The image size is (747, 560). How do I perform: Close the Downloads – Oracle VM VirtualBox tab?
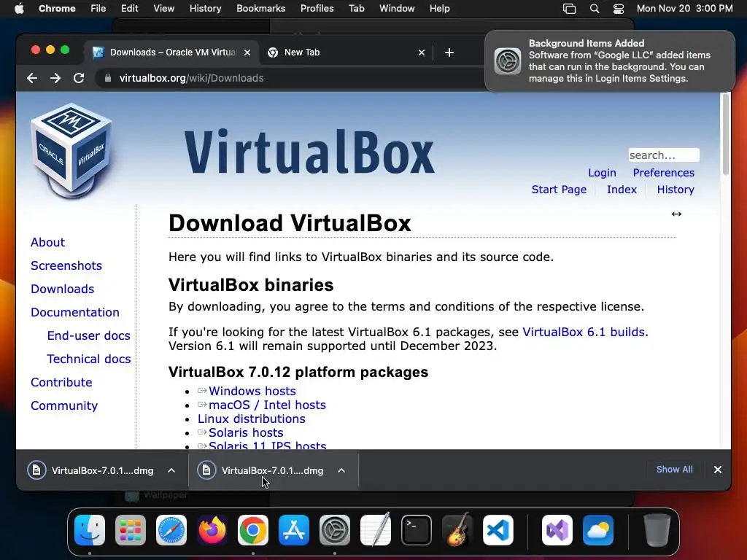point(247,52)
